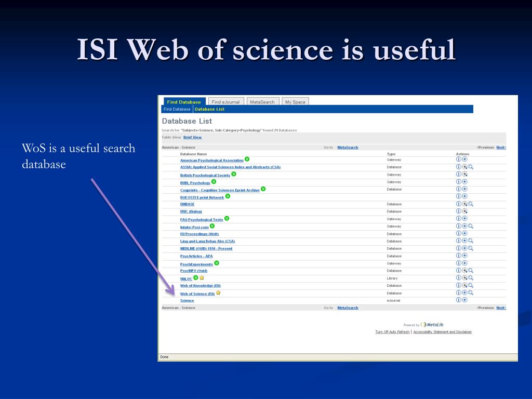This screenshot has width=532, height=399.
Task: Click the green U badge beside UNLOC
Action: tap(196, 277)
